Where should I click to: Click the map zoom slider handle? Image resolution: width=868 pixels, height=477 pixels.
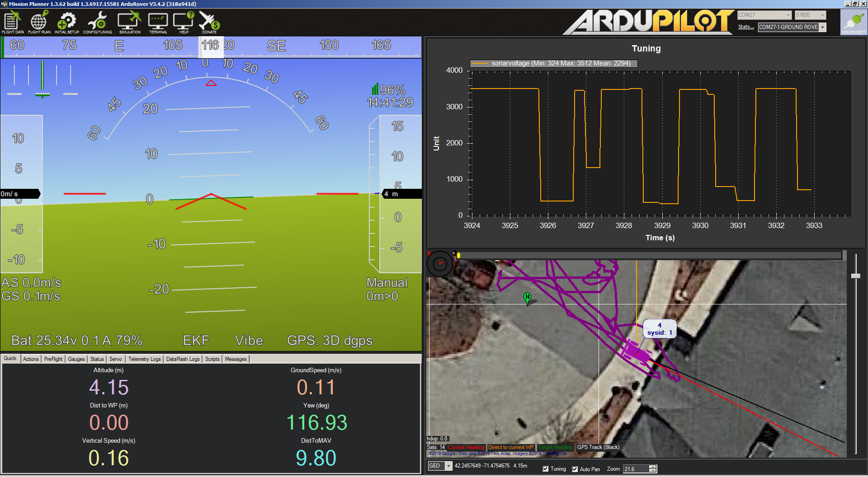coord(856,276)
